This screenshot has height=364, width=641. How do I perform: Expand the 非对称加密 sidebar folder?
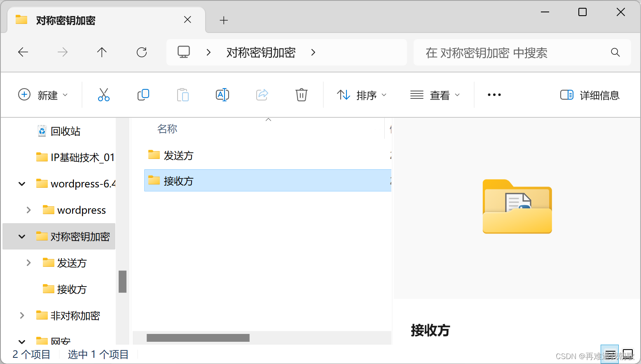tap(21, 315)
